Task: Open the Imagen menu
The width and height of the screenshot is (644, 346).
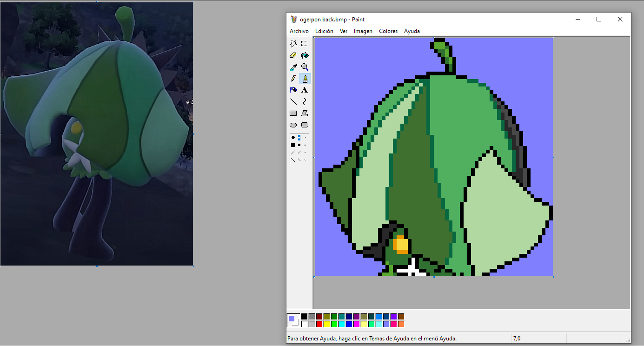Action: [363, 31]
